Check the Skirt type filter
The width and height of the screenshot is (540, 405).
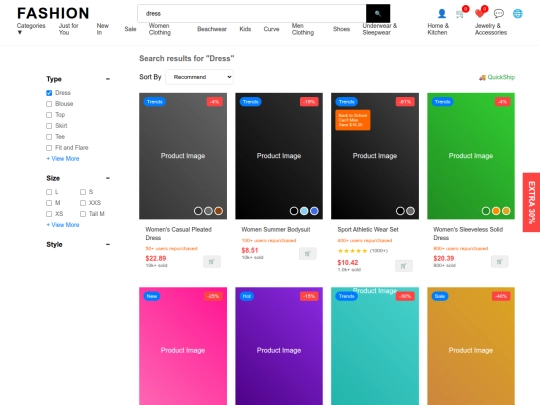(x=49, y=126)
